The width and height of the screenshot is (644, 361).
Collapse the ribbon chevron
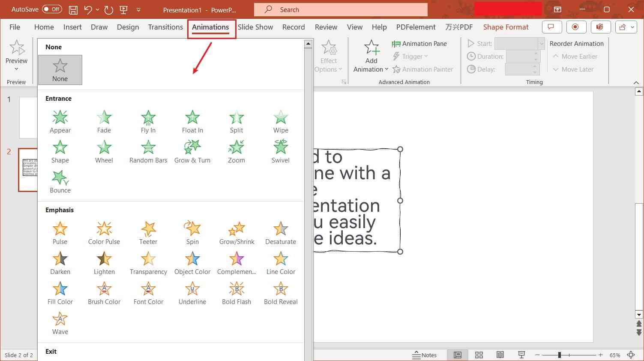[636, 82]
